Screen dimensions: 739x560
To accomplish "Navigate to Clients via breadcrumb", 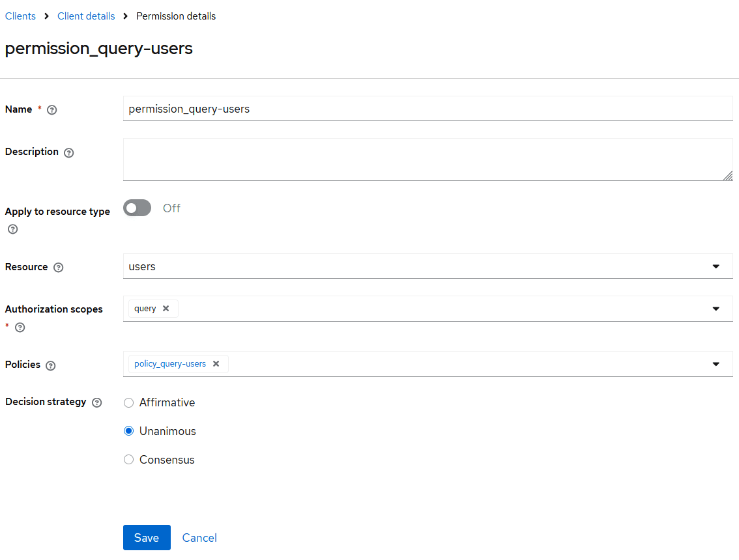I will coord(20,16).
